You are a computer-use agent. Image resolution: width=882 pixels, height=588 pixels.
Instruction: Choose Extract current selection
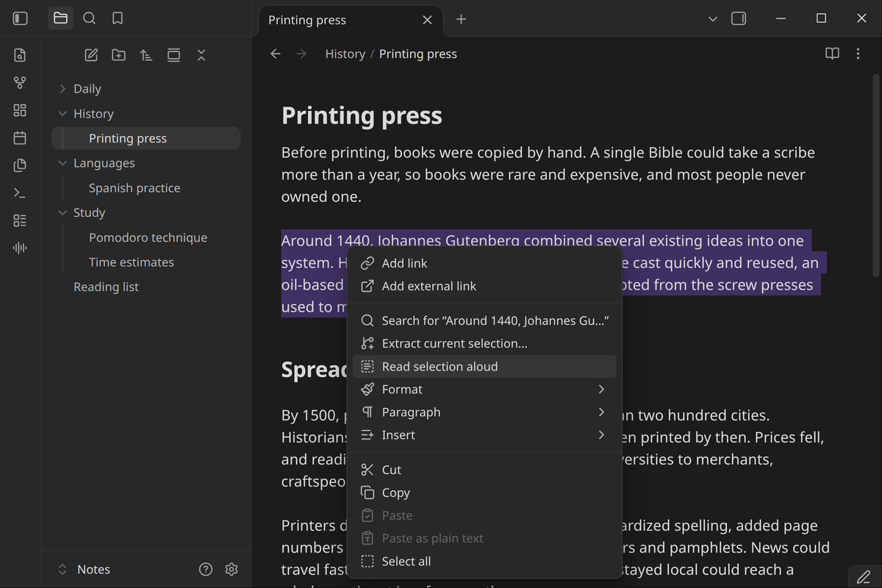coord(484,343)
